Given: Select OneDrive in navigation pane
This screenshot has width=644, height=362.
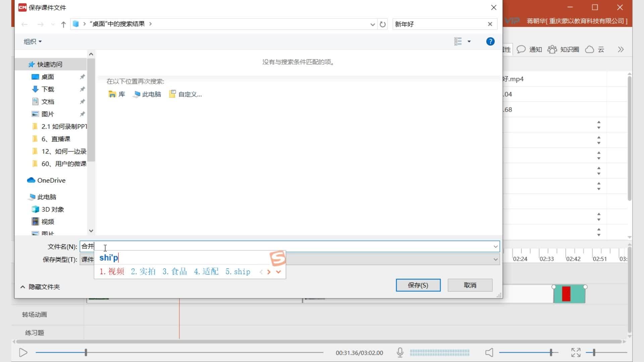Looking at the screenshot, I should point(51,180).
